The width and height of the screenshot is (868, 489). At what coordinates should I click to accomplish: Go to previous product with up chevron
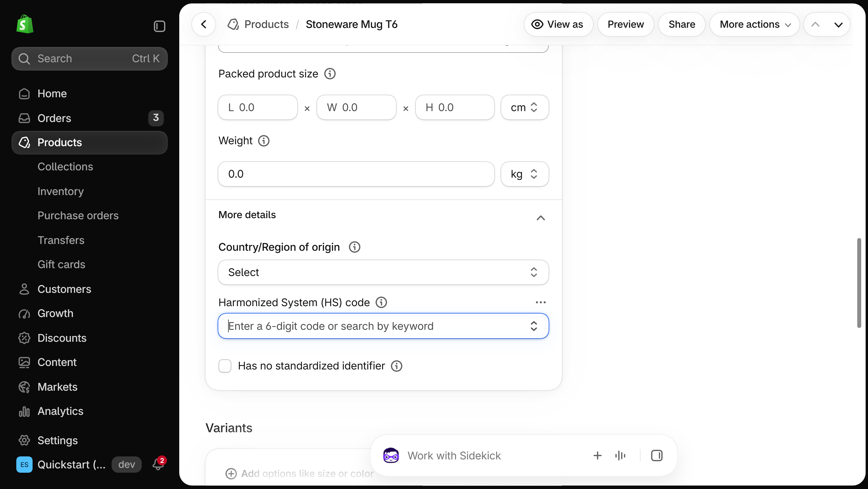click(815, 24)
